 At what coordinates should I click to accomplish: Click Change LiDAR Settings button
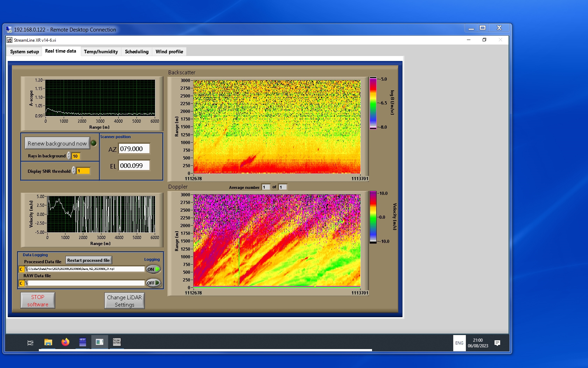(124, 301)
